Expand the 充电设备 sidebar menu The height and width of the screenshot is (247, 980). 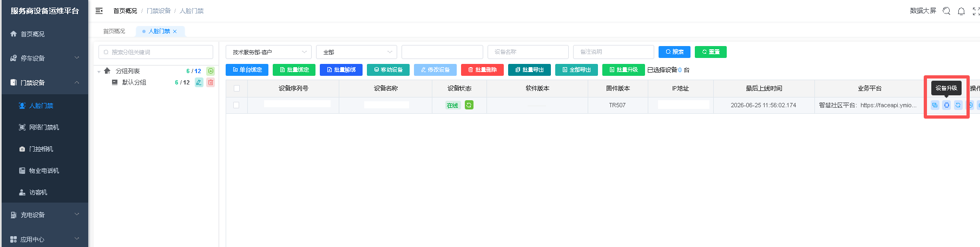pos(44,215)
